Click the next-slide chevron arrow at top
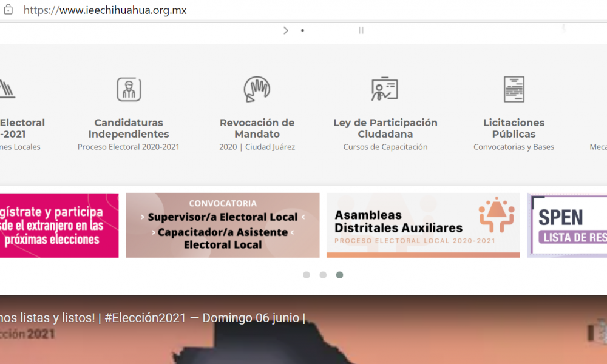 pyautogui.click(x=286, y=30)
